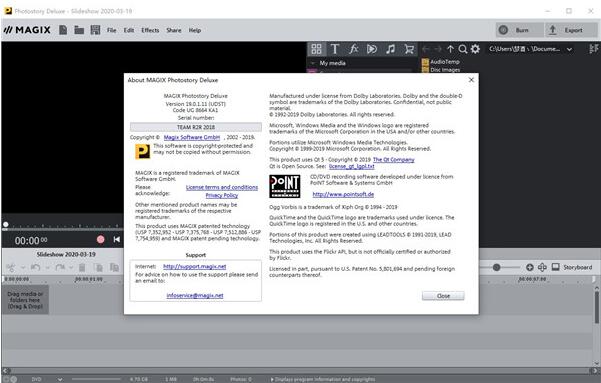Image resolution: width=601 pixels, height=383 pixels.
Task: Open the File menu
Action: pyautogui.click(x=112, y=30)
